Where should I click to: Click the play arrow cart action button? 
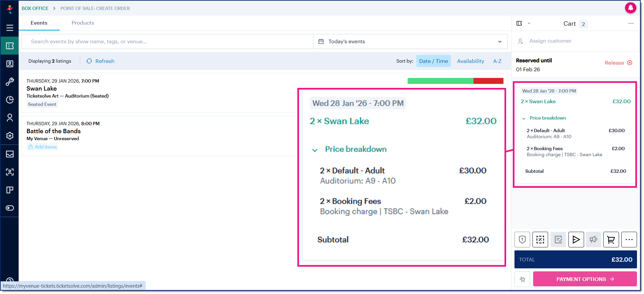click(576, 239)
